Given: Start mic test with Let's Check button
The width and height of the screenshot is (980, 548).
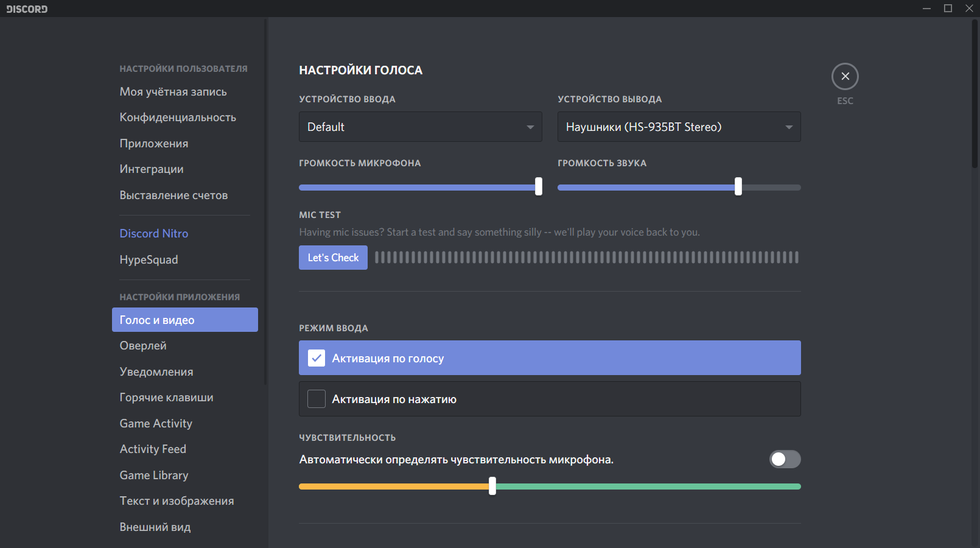Looking at the screenshot, I should (x=333, y=258).
